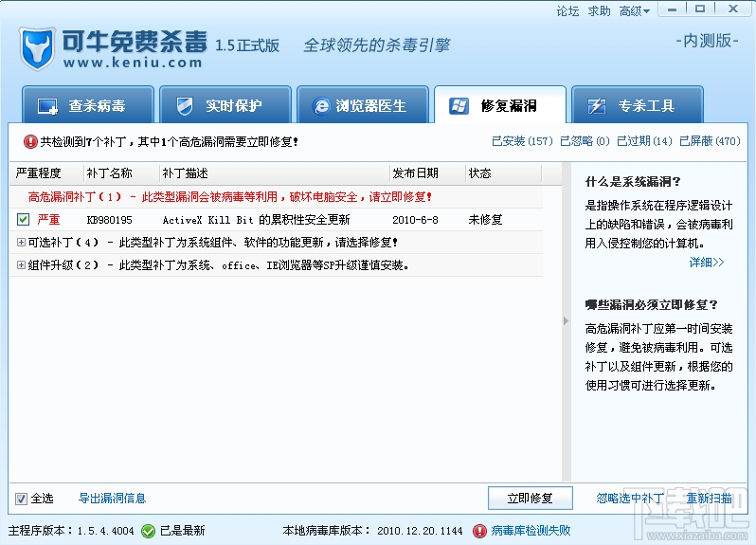Uncheck the KB980195 patch checkbox
This screenshot has height=545, width=756.
pos(23,220)
